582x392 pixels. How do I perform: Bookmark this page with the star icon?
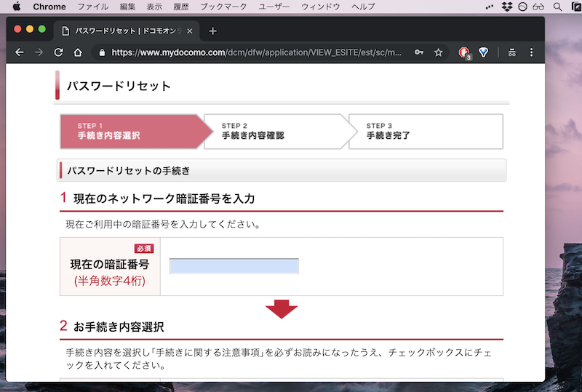point(439,52)
